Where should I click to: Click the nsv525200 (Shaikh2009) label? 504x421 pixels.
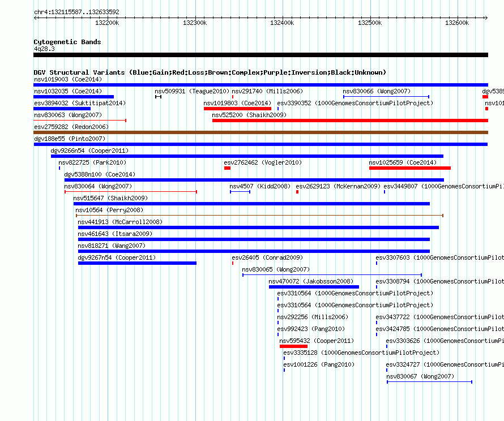(x=249, y=115)
